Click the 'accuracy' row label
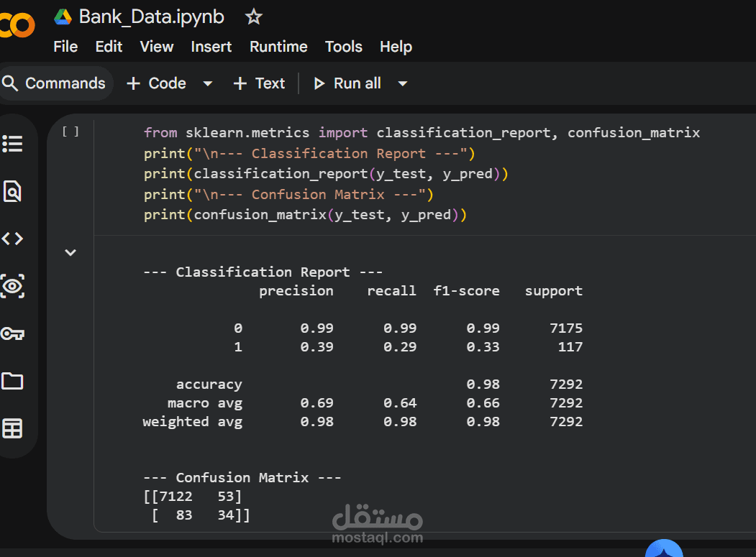 209,385
